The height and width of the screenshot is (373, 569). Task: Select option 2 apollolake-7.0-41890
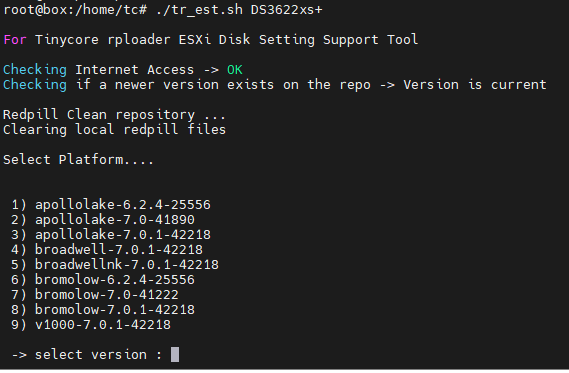pos(103,220)
